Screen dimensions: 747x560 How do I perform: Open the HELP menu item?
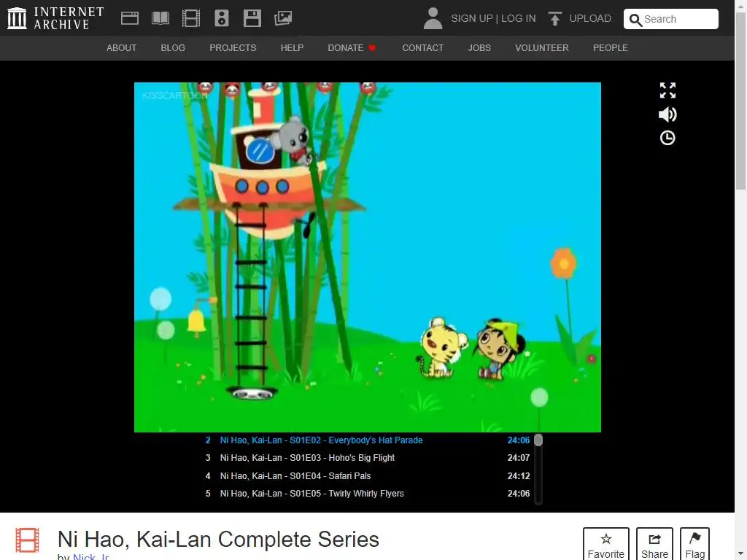292,48
